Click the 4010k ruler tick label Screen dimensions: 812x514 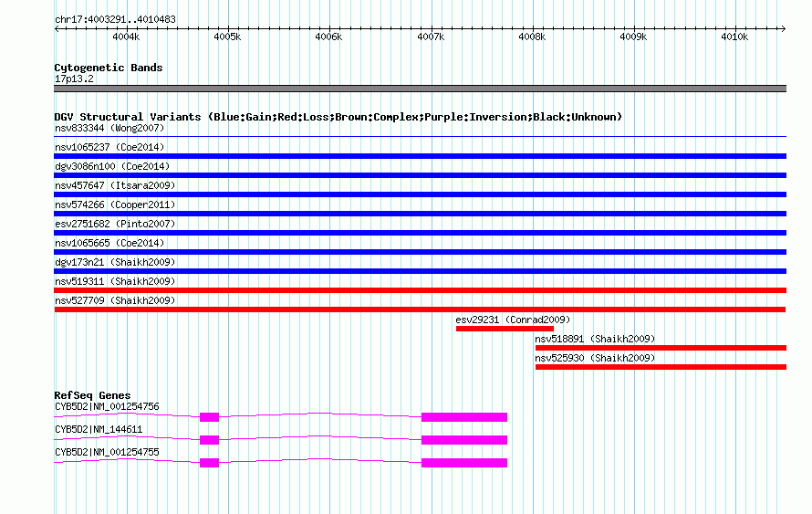click(734, 37)
